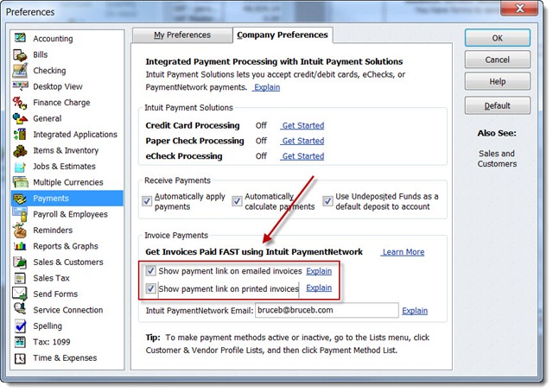Click the Finance Charge icon
553x392 pixels.
(20, 103)
